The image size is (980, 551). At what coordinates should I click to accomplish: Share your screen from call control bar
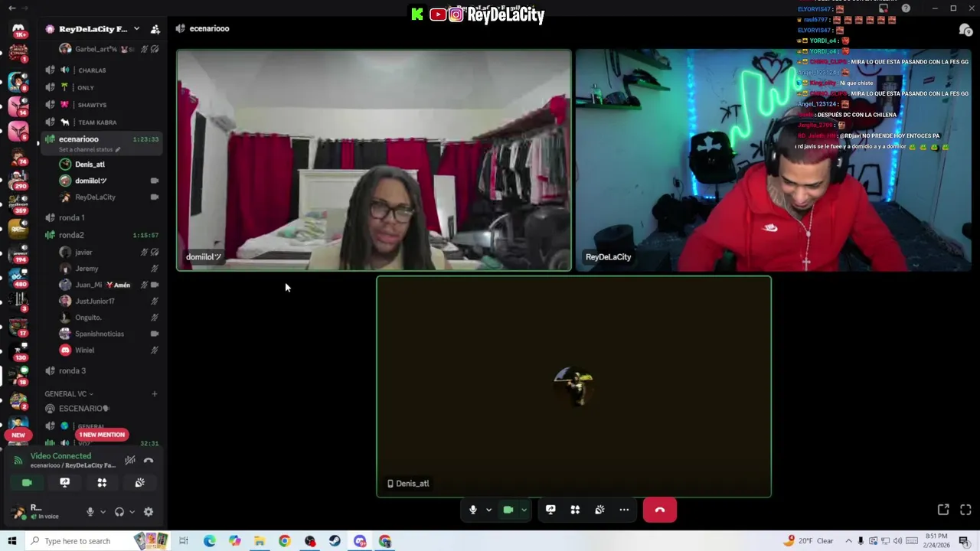550,510
